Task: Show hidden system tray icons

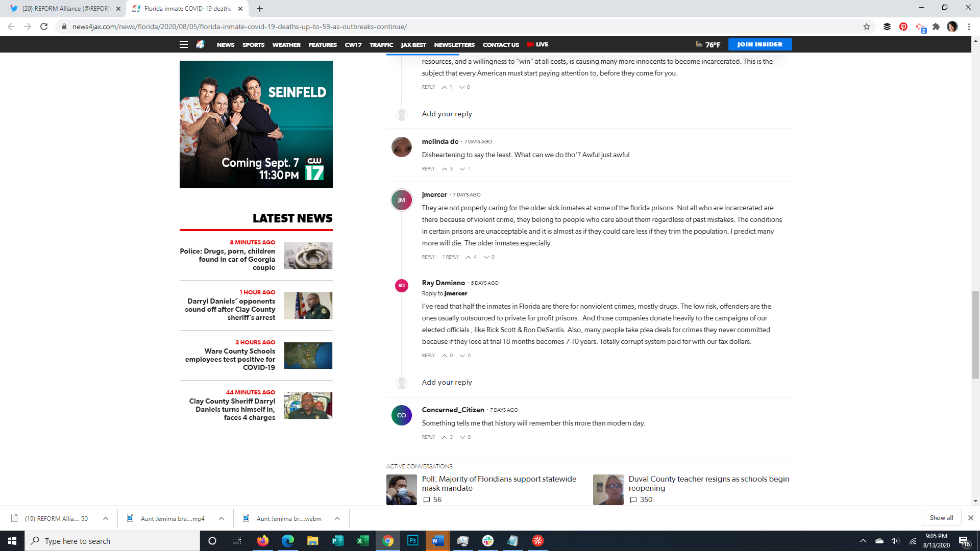Action: (863, 541)
